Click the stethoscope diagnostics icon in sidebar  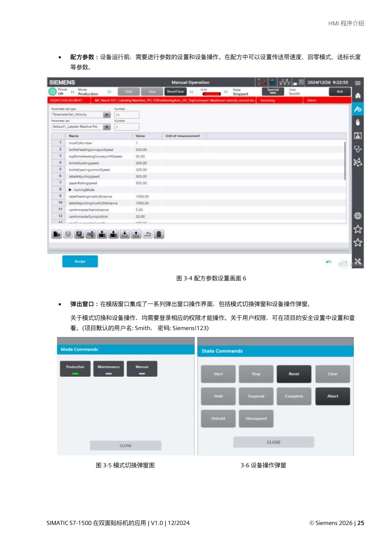358,149
